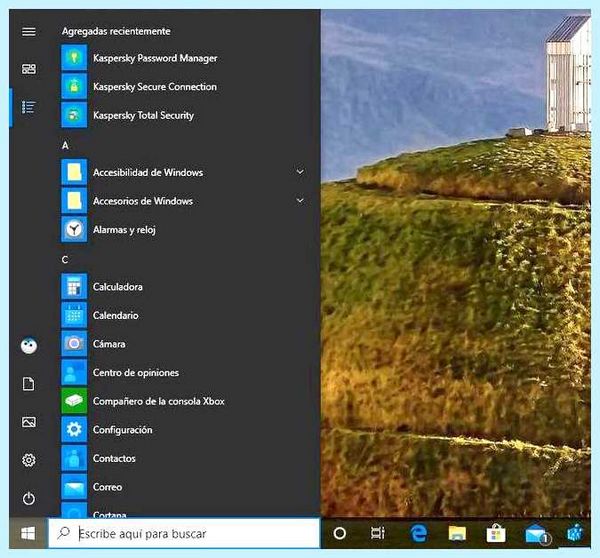Jump to letter C section header

click(x=65, y=259)
